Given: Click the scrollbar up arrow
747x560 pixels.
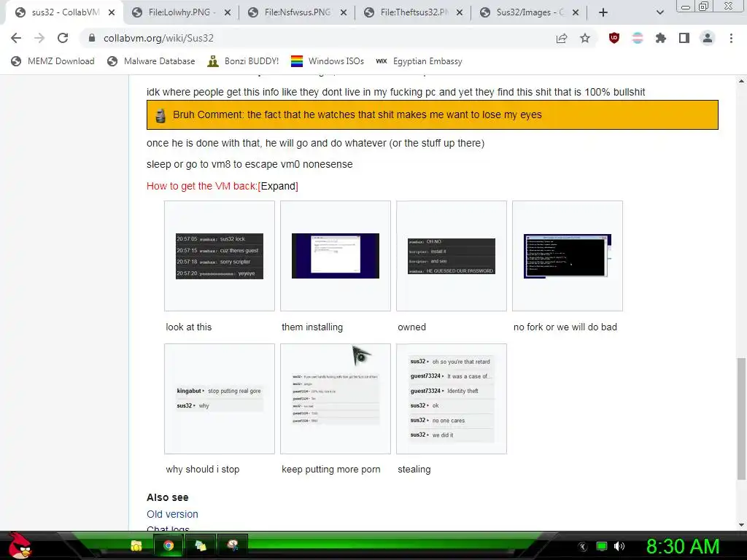Looking at the screenshot, I should point(741,82).
